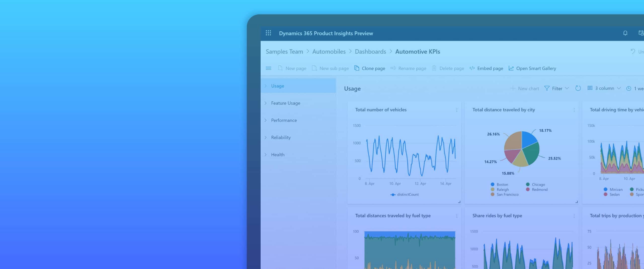Click the 3 column layout icon
The width and height of the screenshot is (644, 269).
point(590,88)
